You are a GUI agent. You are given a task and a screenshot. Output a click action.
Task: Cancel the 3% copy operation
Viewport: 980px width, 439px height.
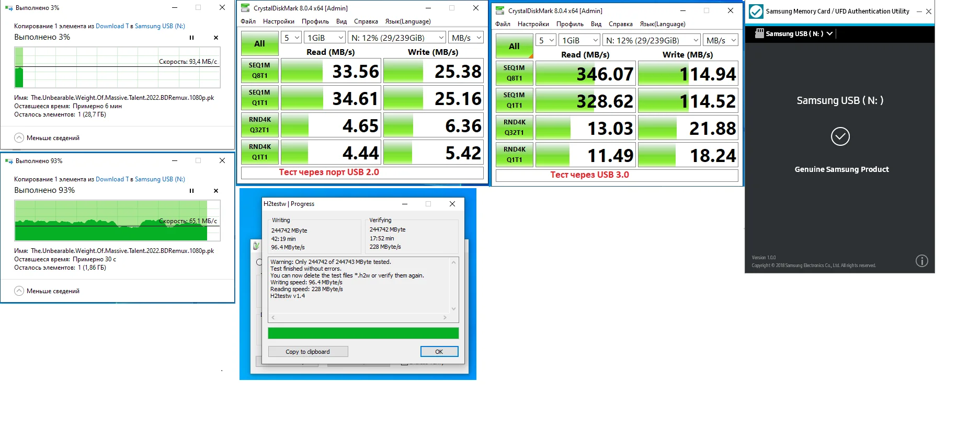click(216, 38)
